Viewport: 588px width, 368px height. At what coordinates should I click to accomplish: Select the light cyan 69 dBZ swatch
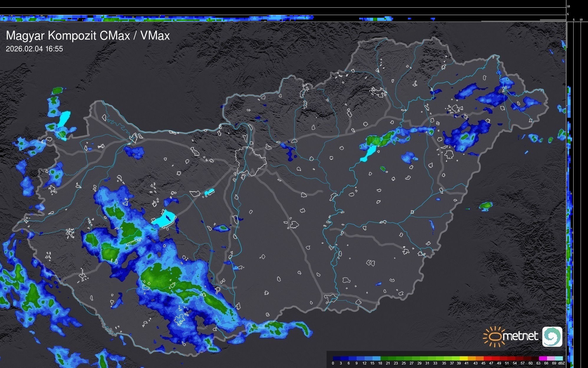tap(559, 358)
